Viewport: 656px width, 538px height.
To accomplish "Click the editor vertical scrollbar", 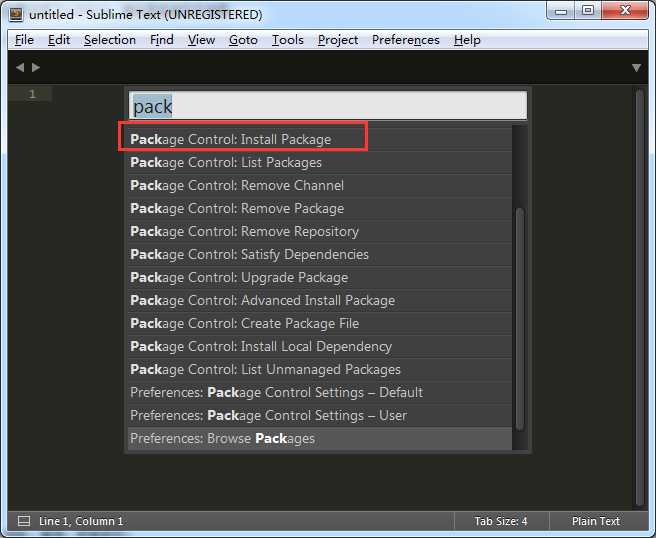I will [x=639, y=298].
